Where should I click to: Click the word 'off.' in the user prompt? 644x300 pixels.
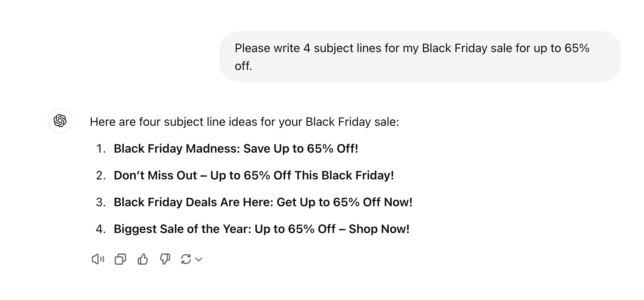[243, 66]
